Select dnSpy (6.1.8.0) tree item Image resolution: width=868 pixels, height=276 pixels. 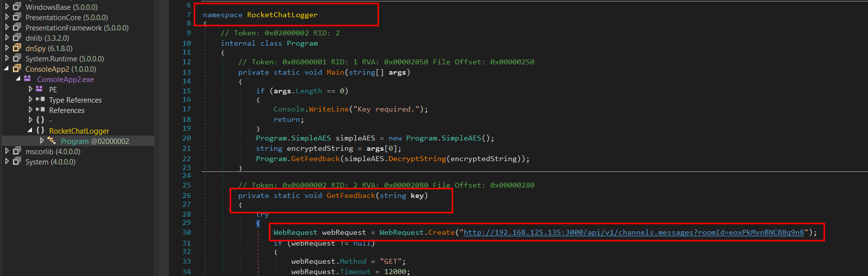pos(49,49)
